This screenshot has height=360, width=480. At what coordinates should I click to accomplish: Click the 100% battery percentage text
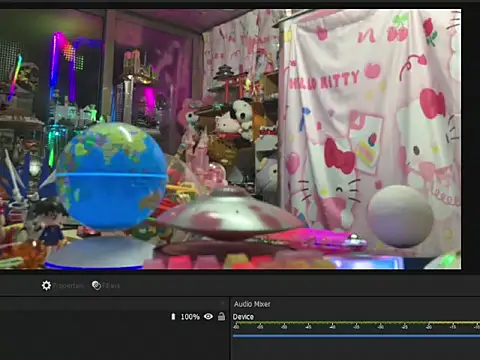(x=190, y=317)
